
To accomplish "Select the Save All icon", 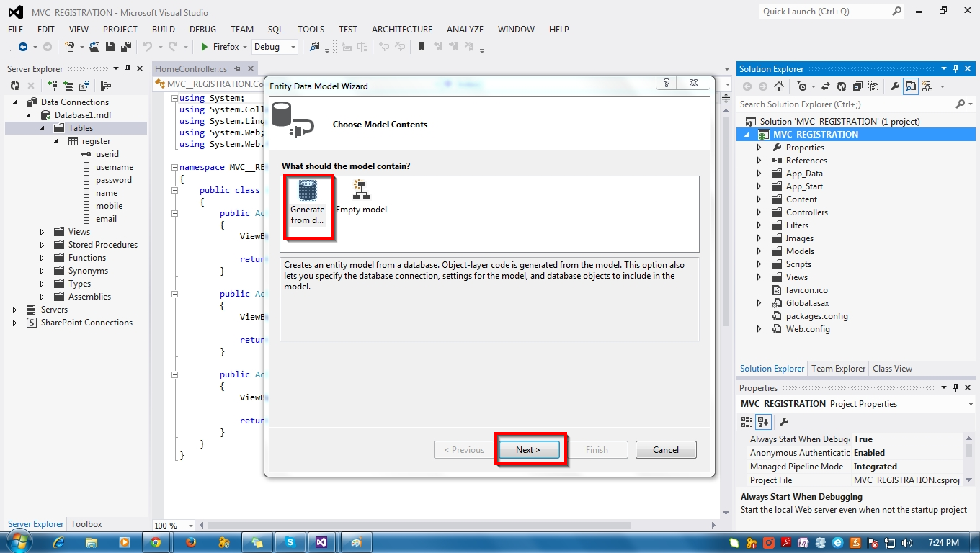I will 124,46.
